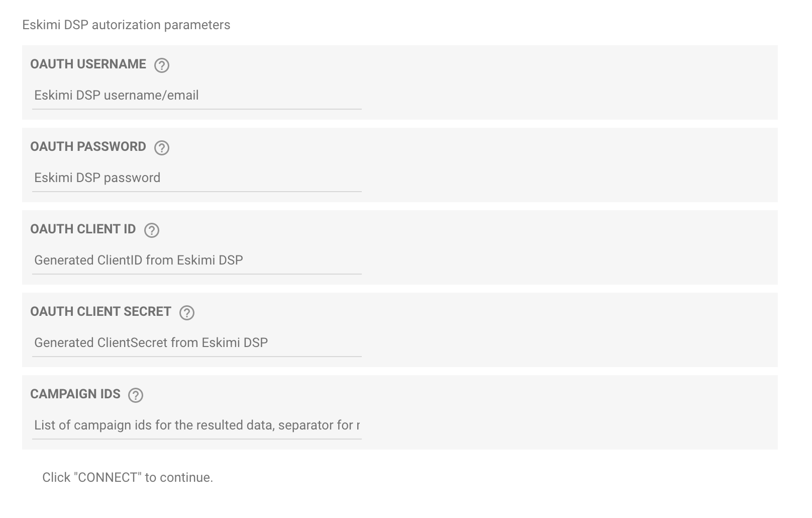Open help tooltip for OAUTH USERNAME
812x518 pixels.
pyautogui.click(x=161, y=65)
